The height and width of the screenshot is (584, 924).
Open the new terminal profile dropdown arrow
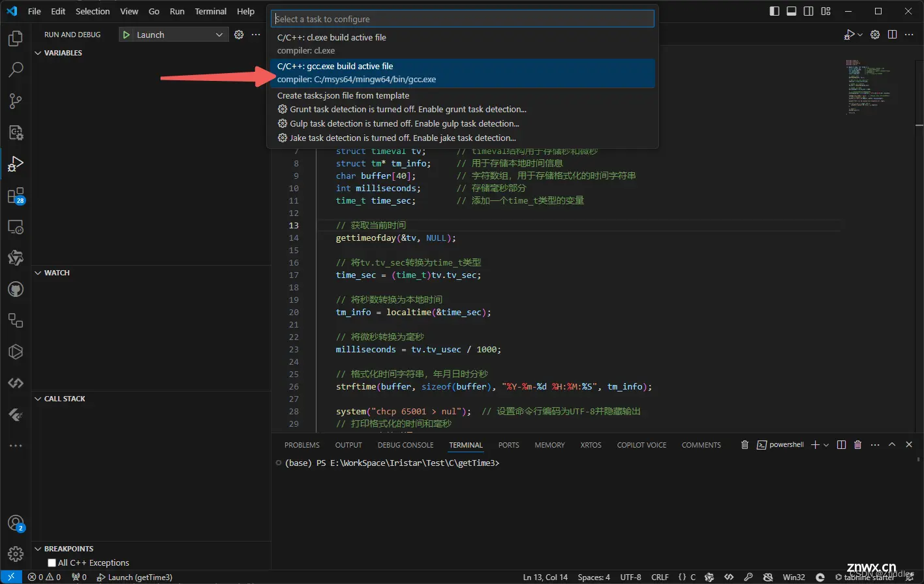[826, 445]
